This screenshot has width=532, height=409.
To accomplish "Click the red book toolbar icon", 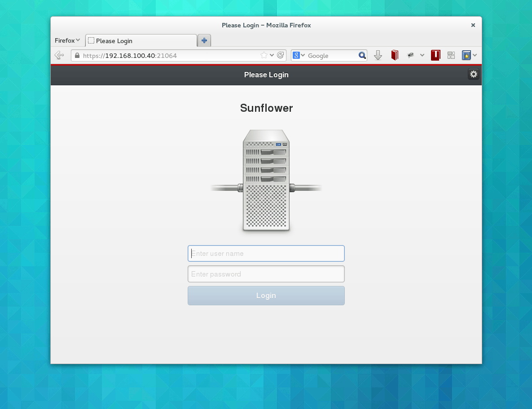I will [x=395, y=55].
